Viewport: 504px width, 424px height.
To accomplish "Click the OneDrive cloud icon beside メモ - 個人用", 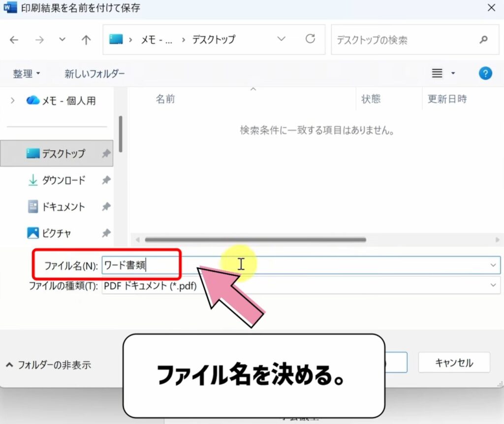I will tap(32, 100).
